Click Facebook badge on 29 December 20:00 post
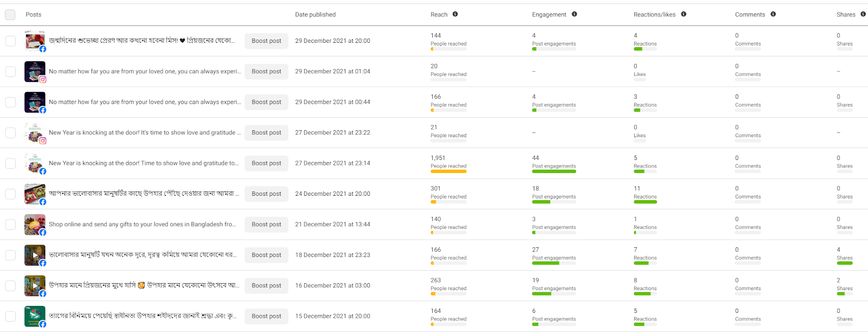868x333 pixels. [43, 49]
